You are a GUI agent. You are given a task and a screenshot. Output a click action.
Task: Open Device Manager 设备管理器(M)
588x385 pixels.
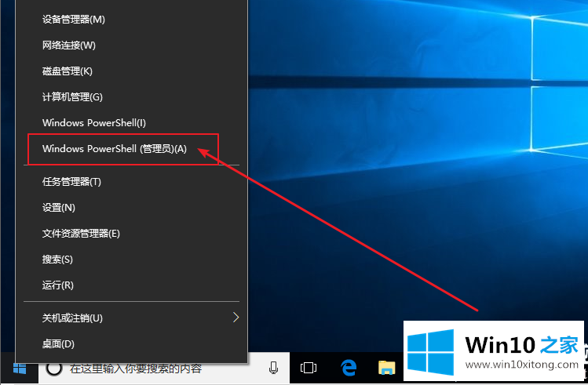131,20
